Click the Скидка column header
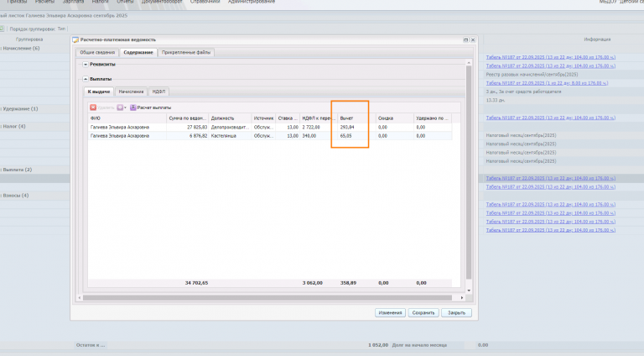Image resolution: width=644 pixels, height=356 pixels. pyautogui.click(x=394, y=118)
